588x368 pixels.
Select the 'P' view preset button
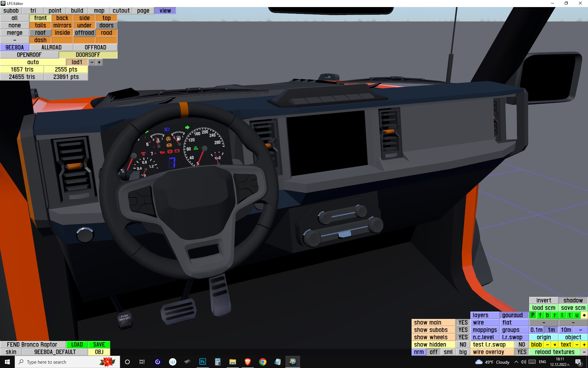point(533,315)
